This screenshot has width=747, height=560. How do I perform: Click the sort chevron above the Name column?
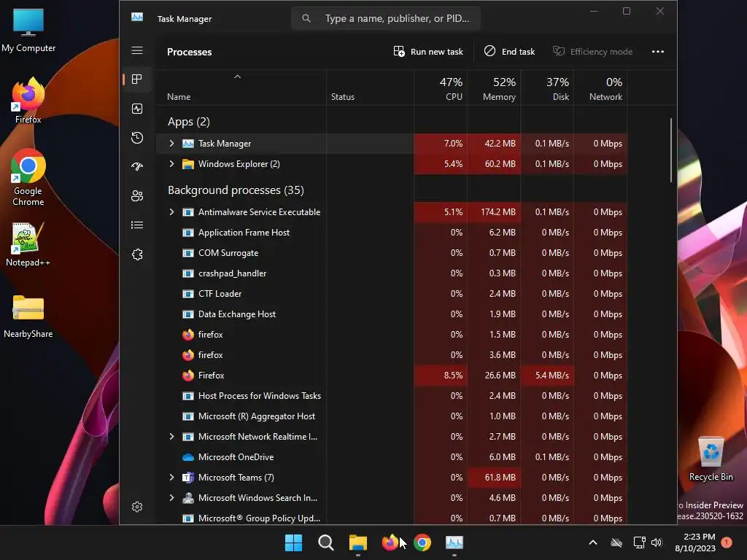click(x=237, y=77)
